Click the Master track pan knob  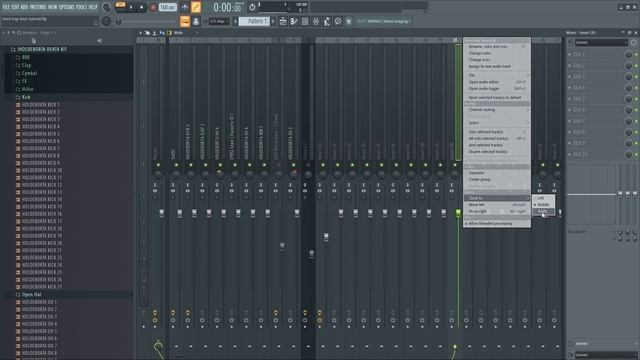coord(158,175)
